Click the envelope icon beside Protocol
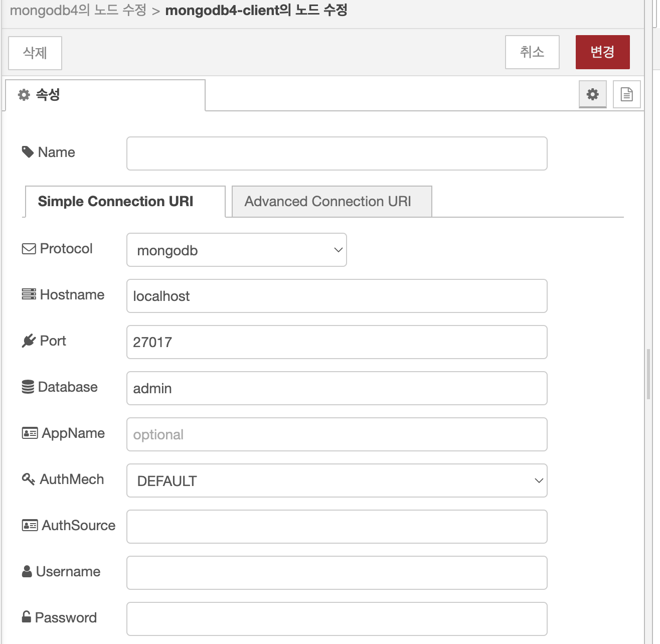The image size is (660, 644). (x=29, y=249)
